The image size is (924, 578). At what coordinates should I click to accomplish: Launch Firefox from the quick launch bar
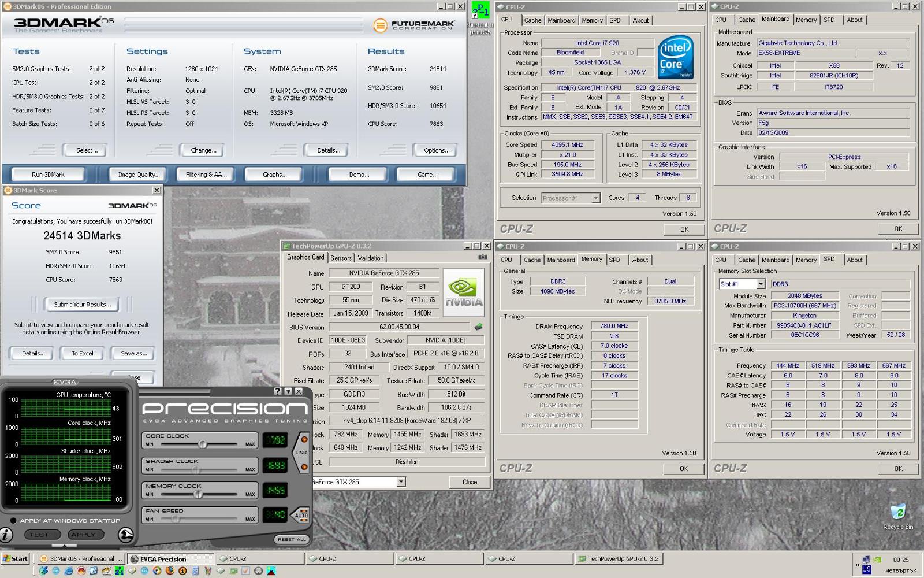click(x=170, y=571)
